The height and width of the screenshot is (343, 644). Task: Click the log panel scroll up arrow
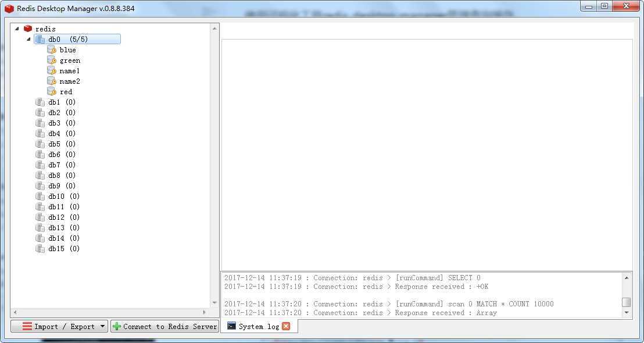tap(627, 278)
